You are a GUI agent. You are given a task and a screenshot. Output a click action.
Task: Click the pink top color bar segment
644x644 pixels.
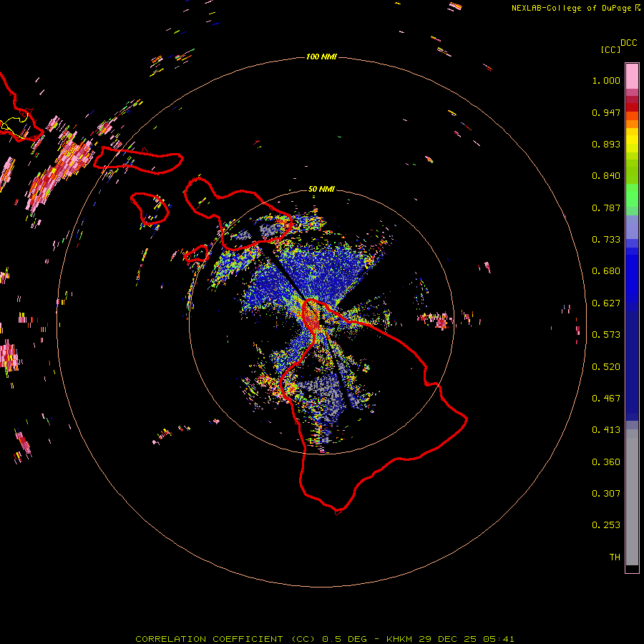pos(632,76)
